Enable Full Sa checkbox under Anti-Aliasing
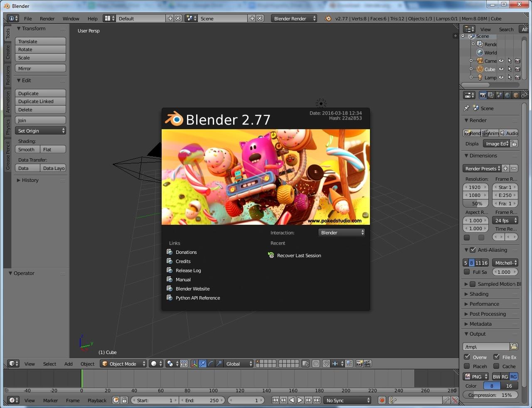This screenshot has width=532, height=408. 467,272
